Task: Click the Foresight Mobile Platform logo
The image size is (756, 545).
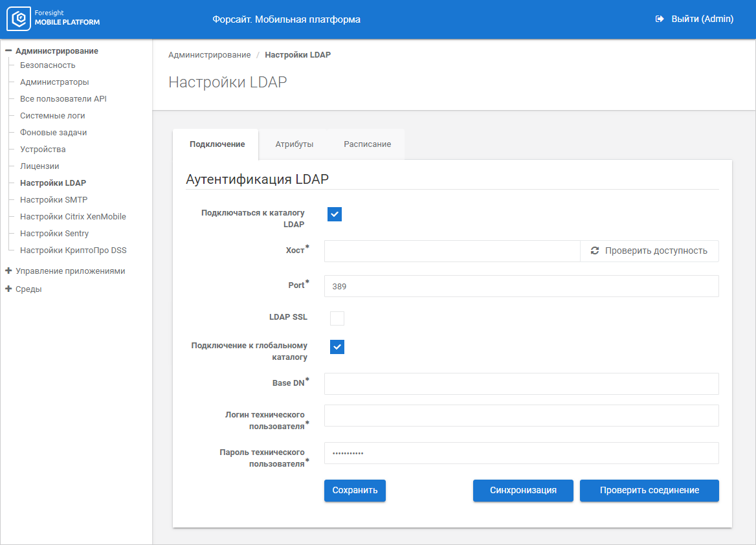Action: pos(54,19)
